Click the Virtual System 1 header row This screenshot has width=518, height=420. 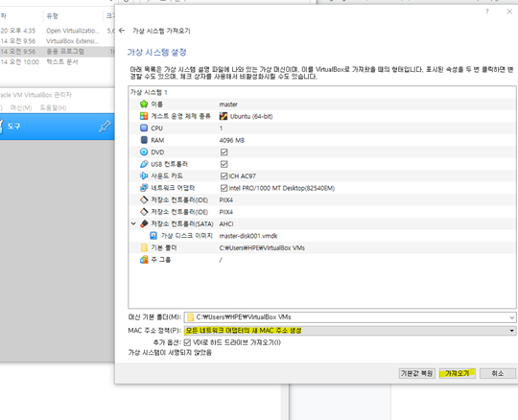(x=322, y=92)
